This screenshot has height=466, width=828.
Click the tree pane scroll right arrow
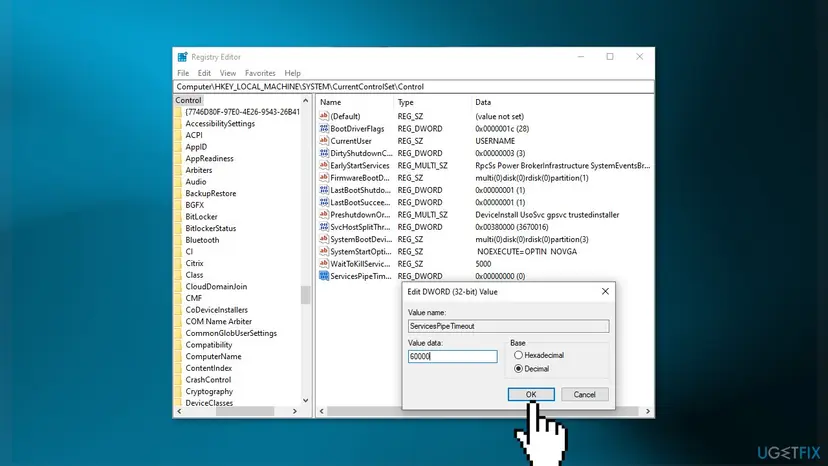(295, 411)
